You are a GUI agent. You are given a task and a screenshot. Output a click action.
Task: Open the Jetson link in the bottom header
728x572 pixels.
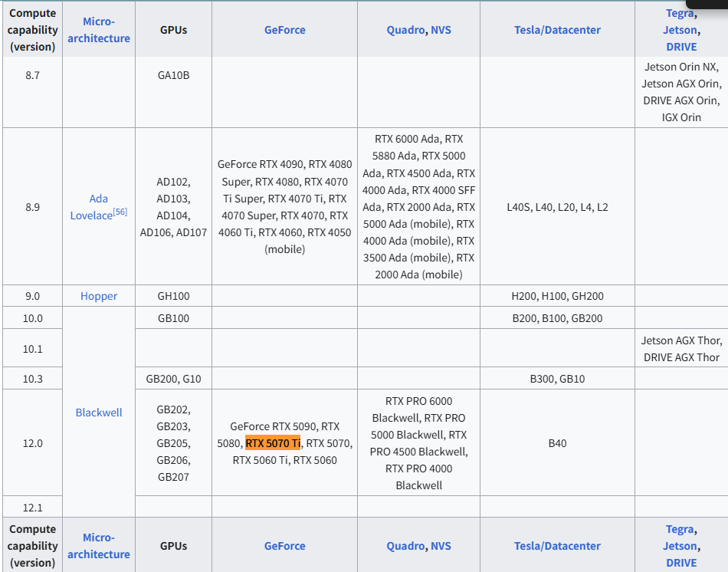click(678, 545)
